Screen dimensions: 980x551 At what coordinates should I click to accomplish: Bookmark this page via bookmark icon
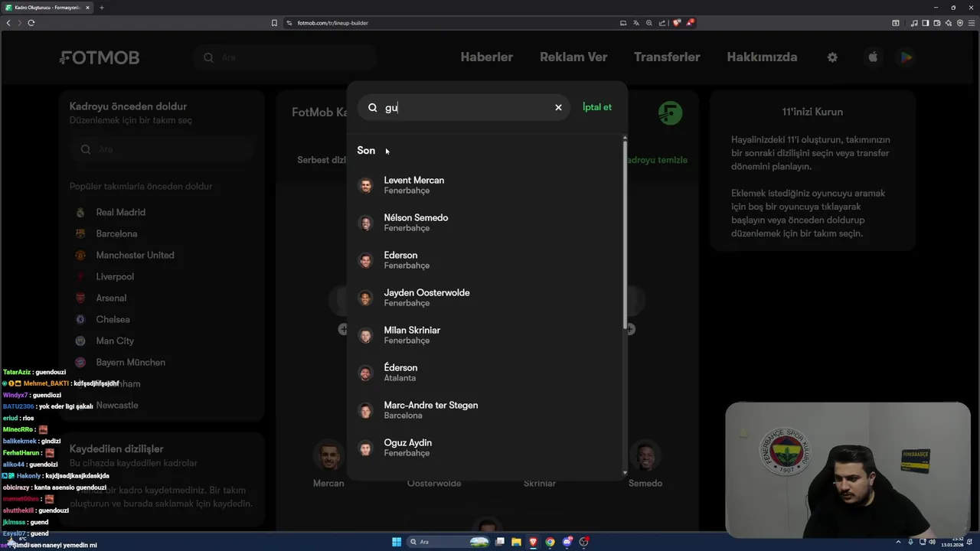274,23
